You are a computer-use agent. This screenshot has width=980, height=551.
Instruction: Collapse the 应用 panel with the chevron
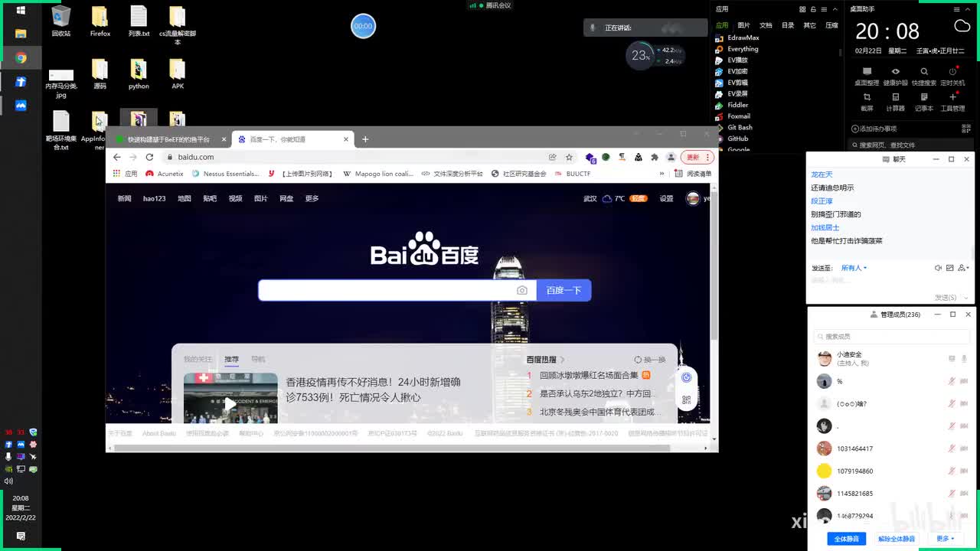(x=835, y=9)
